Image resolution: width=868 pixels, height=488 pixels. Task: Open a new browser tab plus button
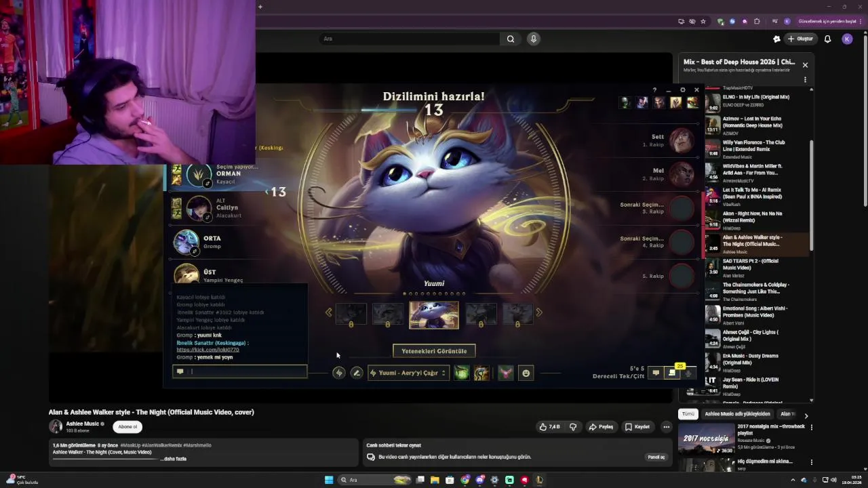260,7
